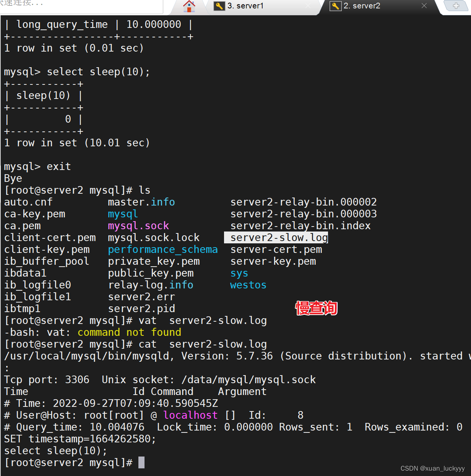Click server2-relay-bin.000002 file name

pos(304,202)
